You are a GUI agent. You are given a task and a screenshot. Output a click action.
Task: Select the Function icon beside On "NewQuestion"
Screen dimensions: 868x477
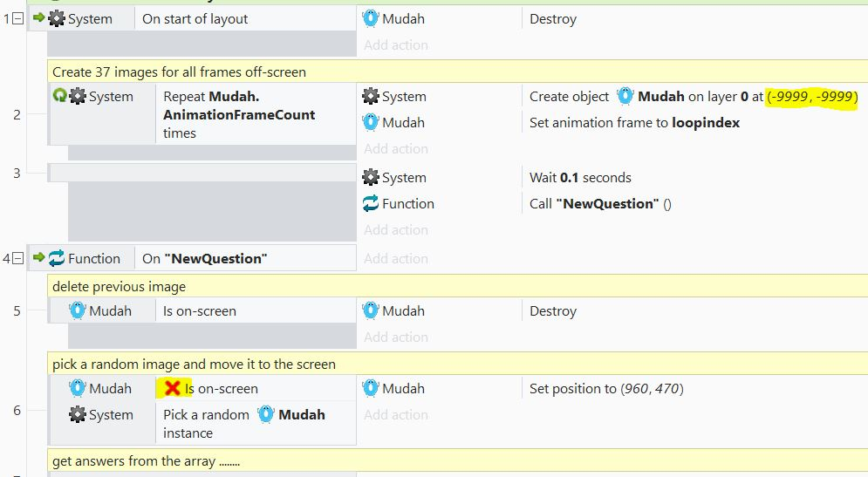tap(57, 258)
